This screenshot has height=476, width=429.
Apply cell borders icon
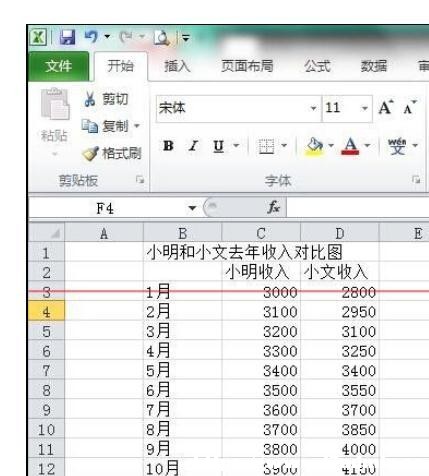pyautogui.click(x=266, y=146)
